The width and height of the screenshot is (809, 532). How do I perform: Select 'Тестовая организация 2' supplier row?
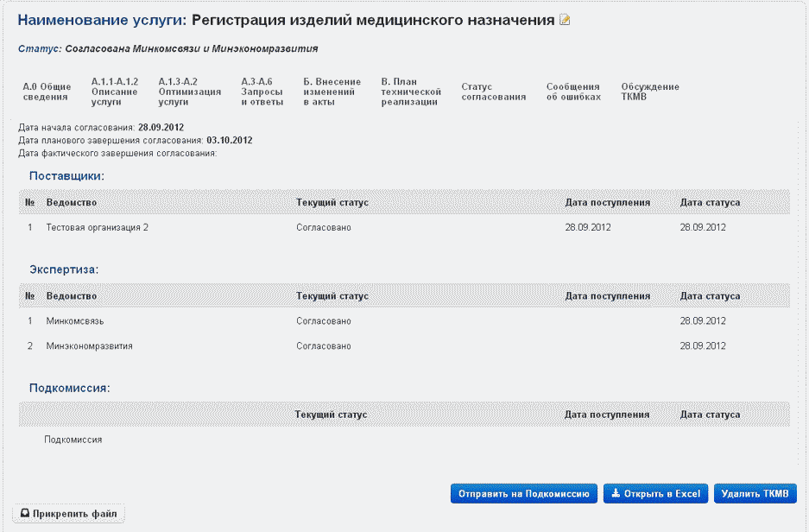97,227
